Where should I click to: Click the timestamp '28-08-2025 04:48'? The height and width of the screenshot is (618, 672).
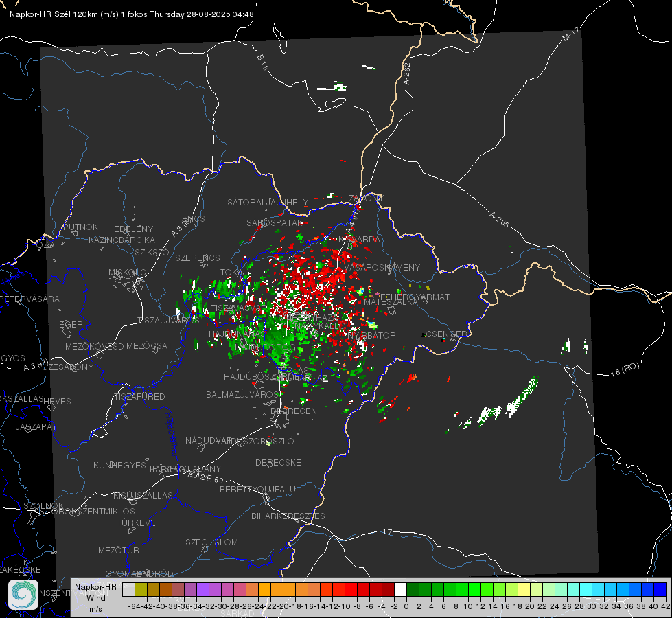point(220,14)
